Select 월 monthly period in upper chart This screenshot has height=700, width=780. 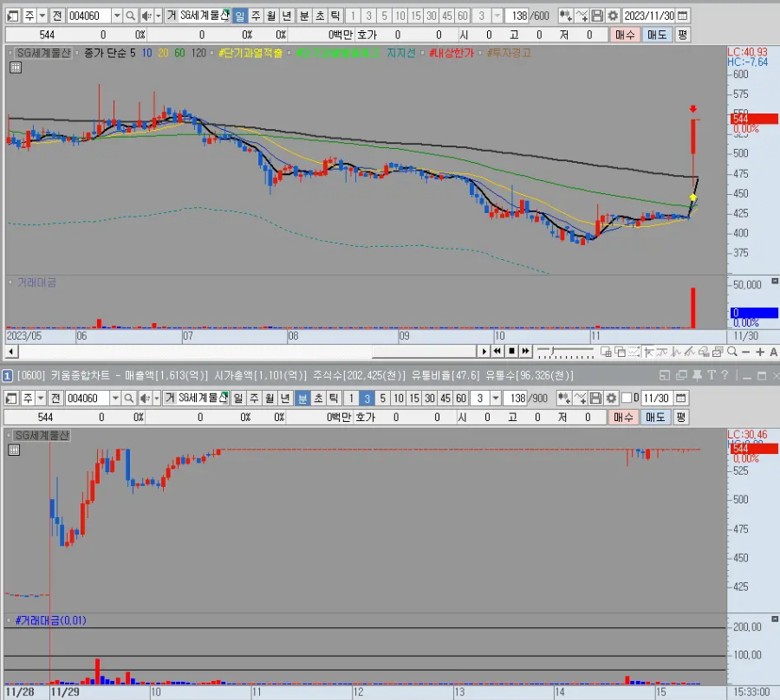click(x=271, y=16)
